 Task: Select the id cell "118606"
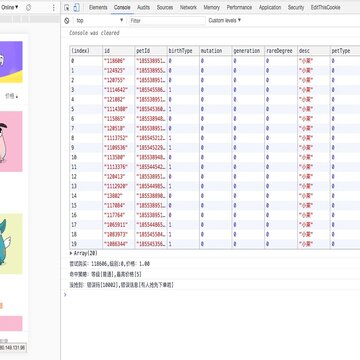coord(119,61)
